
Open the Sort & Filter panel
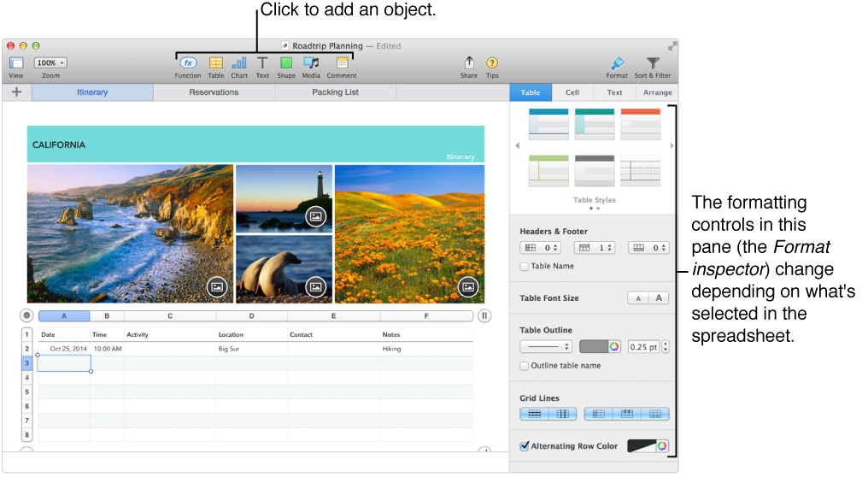pos(653,63)
